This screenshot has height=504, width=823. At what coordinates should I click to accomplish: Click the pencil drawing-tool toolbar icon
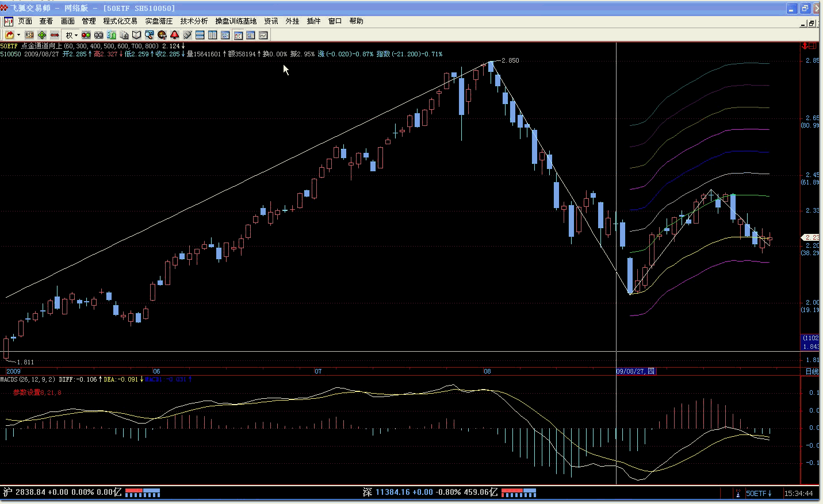pos(187,35)
